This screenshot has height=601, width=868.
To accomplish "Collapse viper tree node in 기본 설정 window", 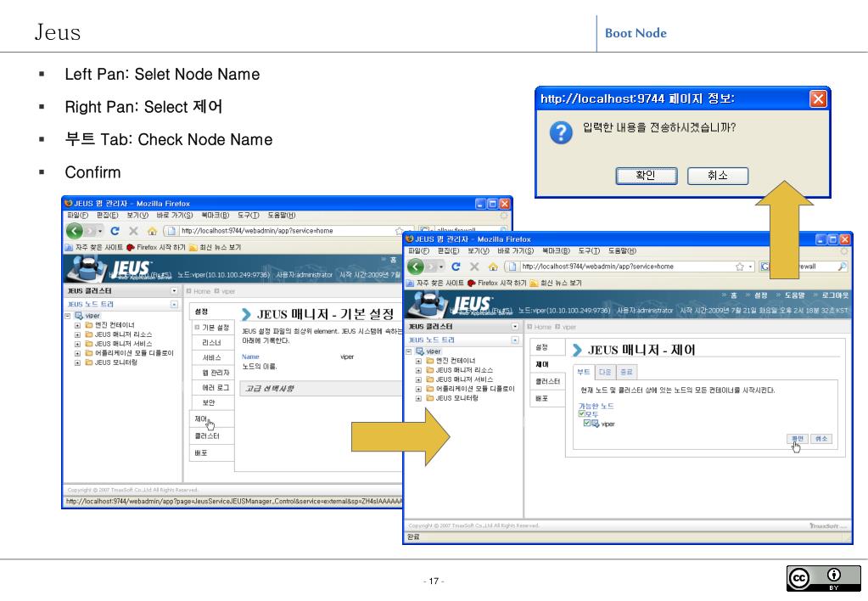I will (x=68, y=317).
